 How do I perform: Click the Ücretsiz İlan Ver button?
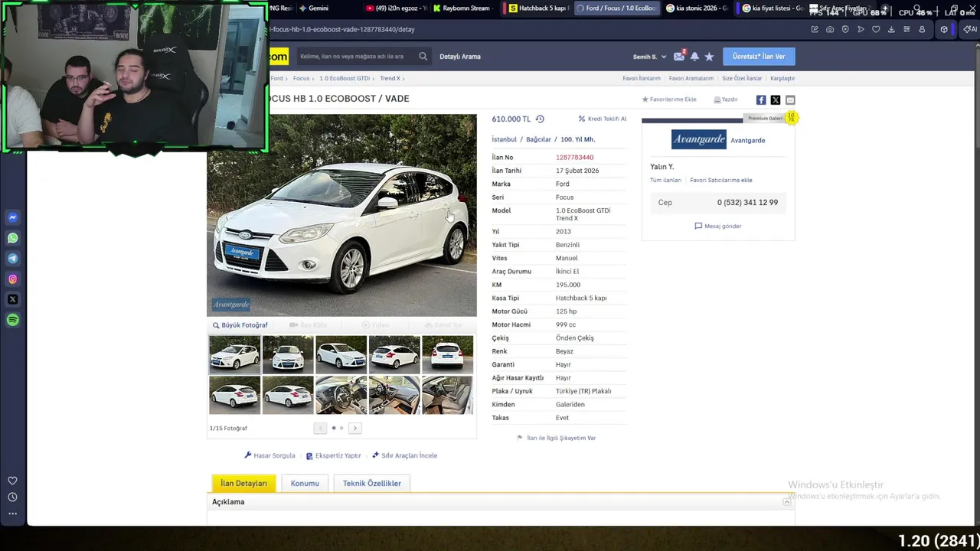point(759,57)
